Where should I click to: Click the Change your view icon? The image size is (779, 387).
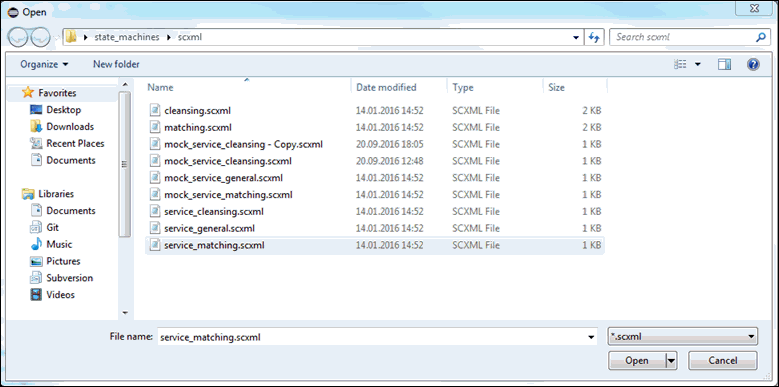click(x=680, y=65)
